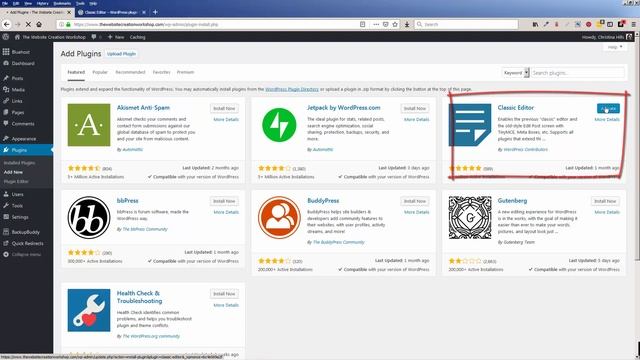Click the comments bubble in admin bar
Image resolution: width=640 pixels, height=360 pixels.
pyautogui.click(x=94, y=37)
